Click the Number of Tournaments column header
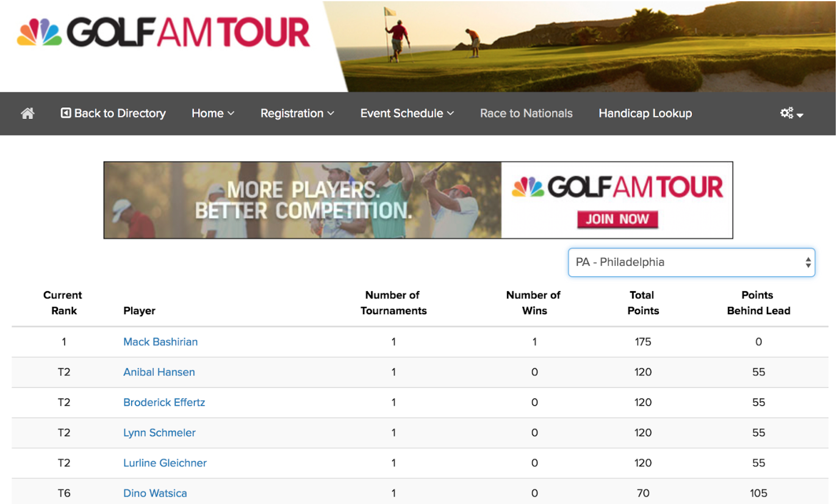Viewport: 837px width, 504px height. [393, 303]
